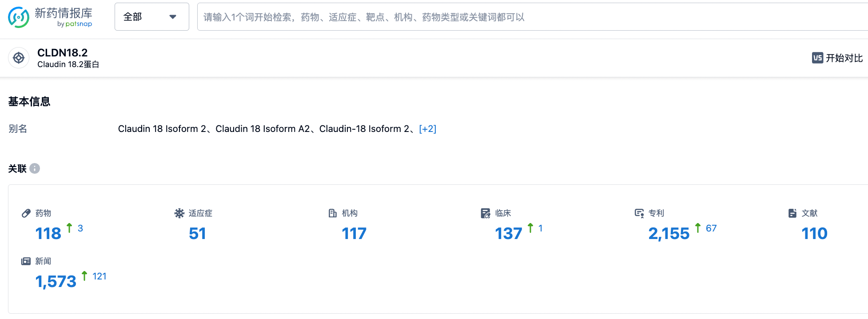Click the 适应症 virus icon

coord(179,213)
